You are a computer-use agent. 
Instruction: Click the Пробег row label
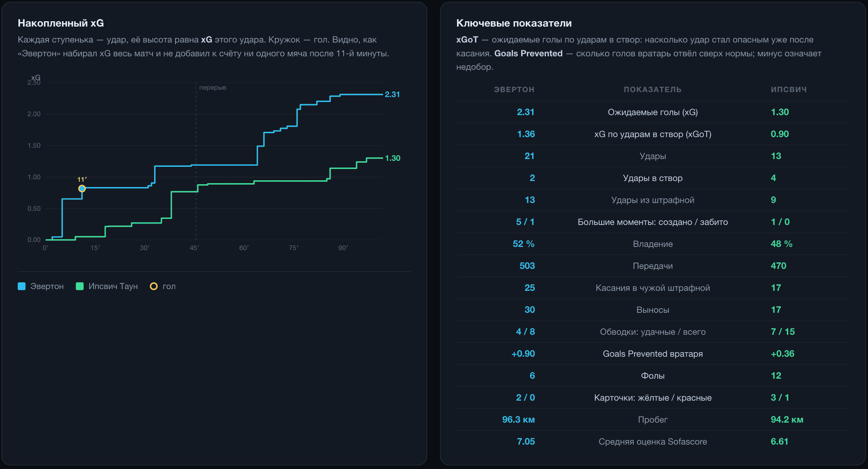(x=653, y=420)
